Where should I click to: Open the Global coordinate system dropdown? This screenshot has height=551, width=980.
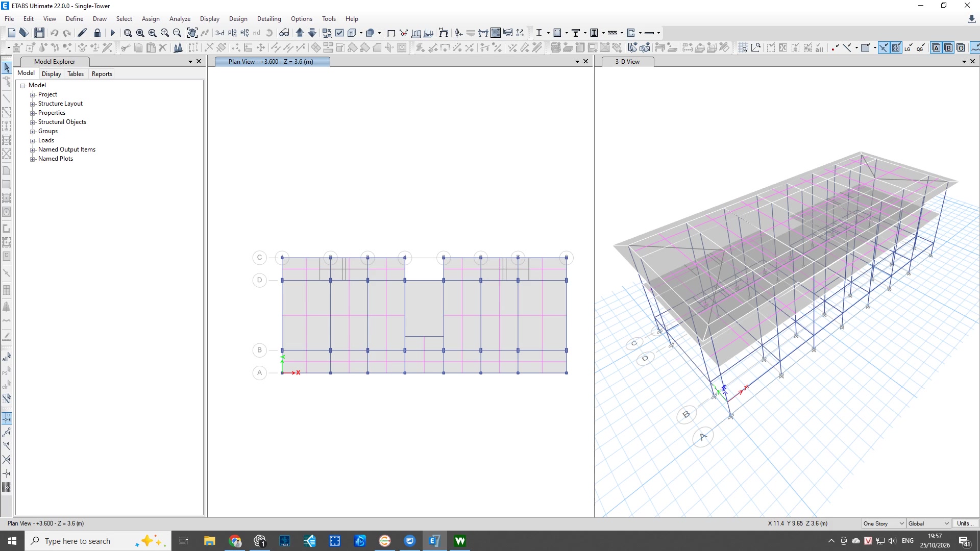929,523
